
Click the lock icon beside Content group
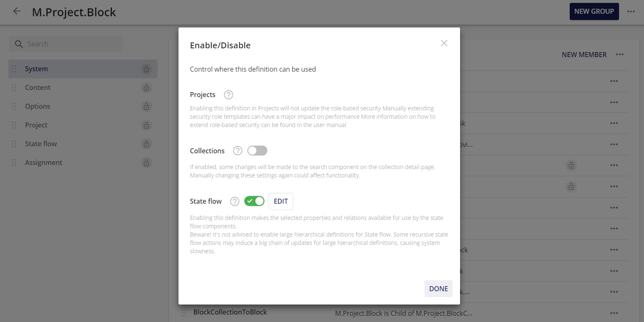(146, 87)
